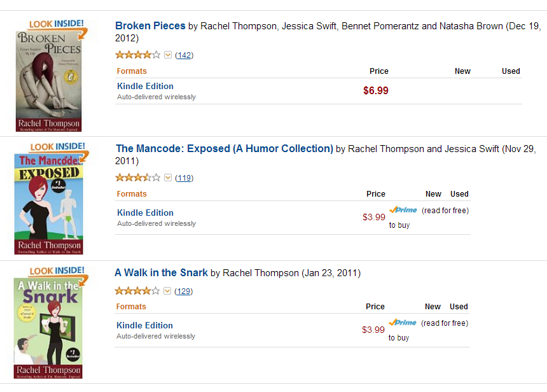Click the Broken Pieces book cover thumbnail
The image size is (547, 392).
(x=48, y=80)
